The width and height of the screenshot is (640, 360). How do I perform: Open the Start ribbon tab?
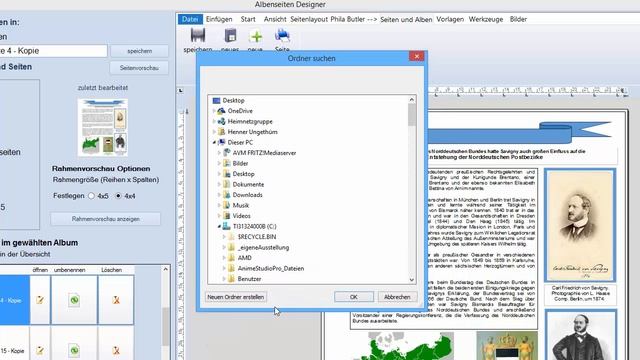pyautogui.click(x=248, y=19)
